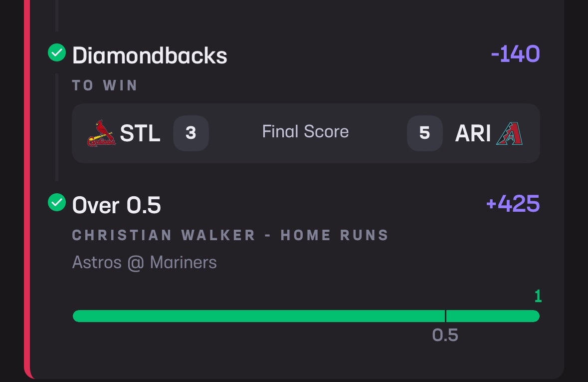Screen dimensions: 588x382
Task: Click the green home runs progress bar
Action: (306, 316)
